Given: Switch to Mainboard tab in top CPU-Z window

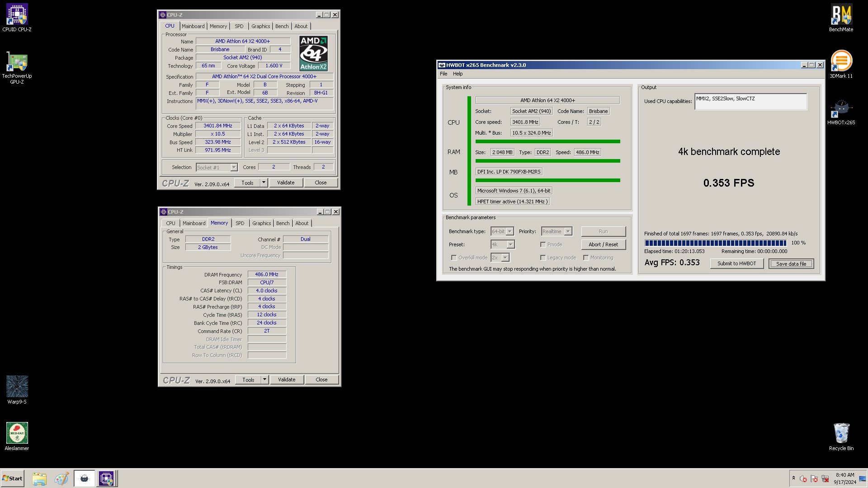Looking at the screenshot, I should (193, 26).
